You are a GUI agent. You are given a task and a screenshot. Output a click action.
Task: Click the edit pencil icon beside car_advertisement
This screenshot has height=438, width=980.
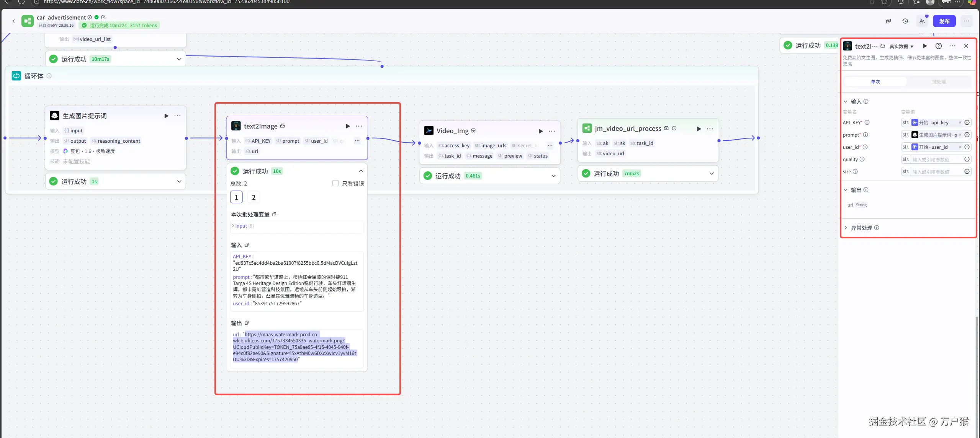pyautogui.click(x=103, y=17)
